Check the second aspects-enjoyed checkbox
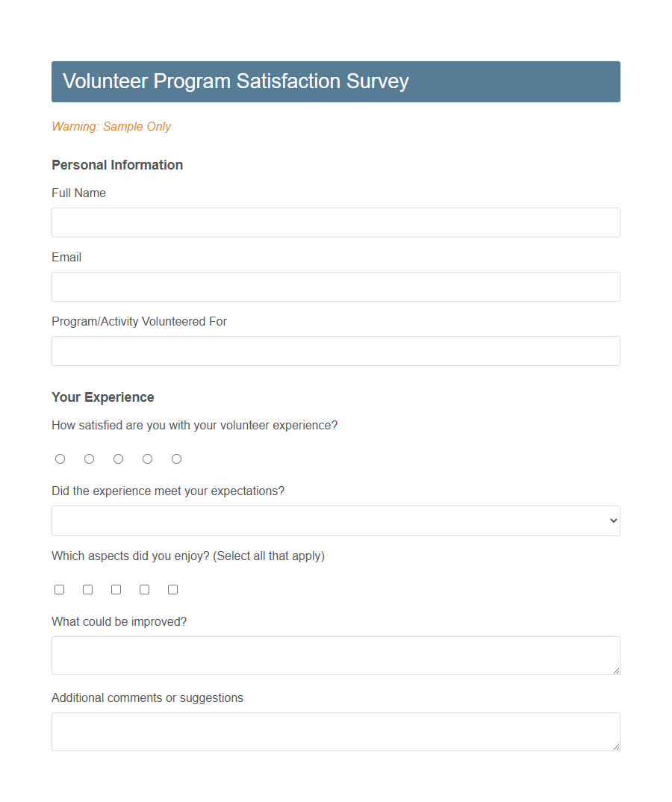Viewport: 672px width, 802px height. (87, 589)
